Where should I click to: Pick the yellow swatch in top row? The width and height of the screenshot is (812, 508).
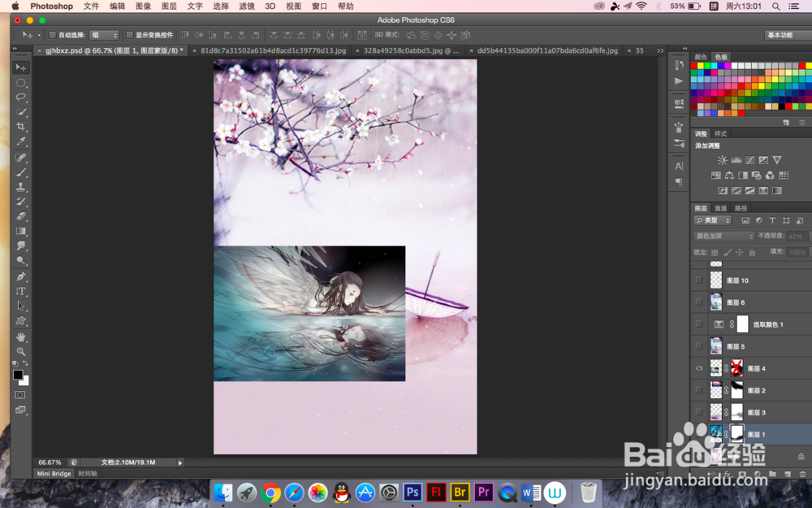tap(701, 66)
